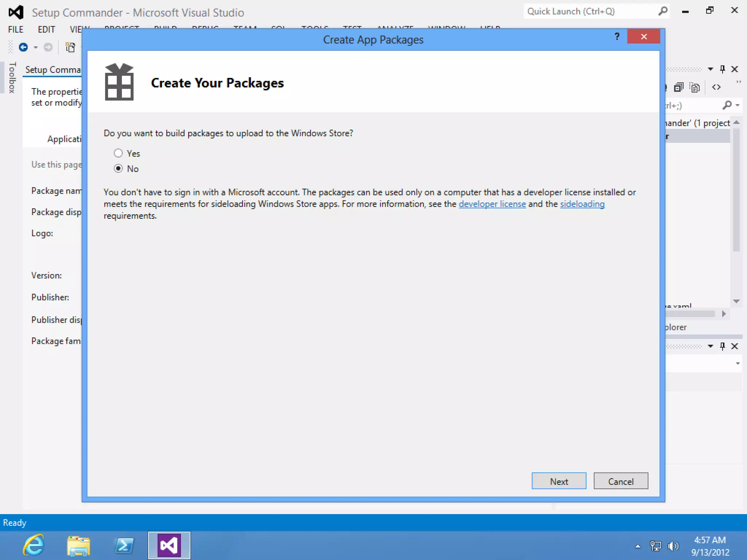Select the Yes radio button
The width and height of the screenshot is (747, 560).
click(x=118, y=153)
